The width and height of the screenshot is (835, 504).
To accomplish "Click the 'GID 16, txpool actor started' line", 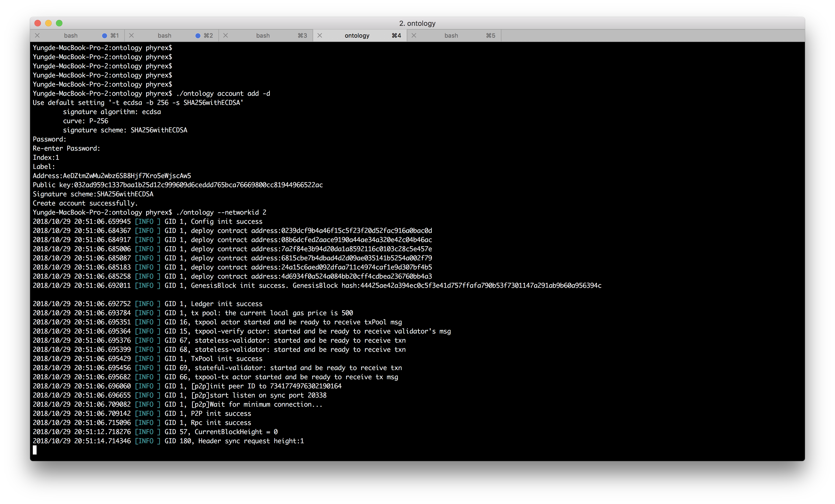I will [x=217, y=322].
